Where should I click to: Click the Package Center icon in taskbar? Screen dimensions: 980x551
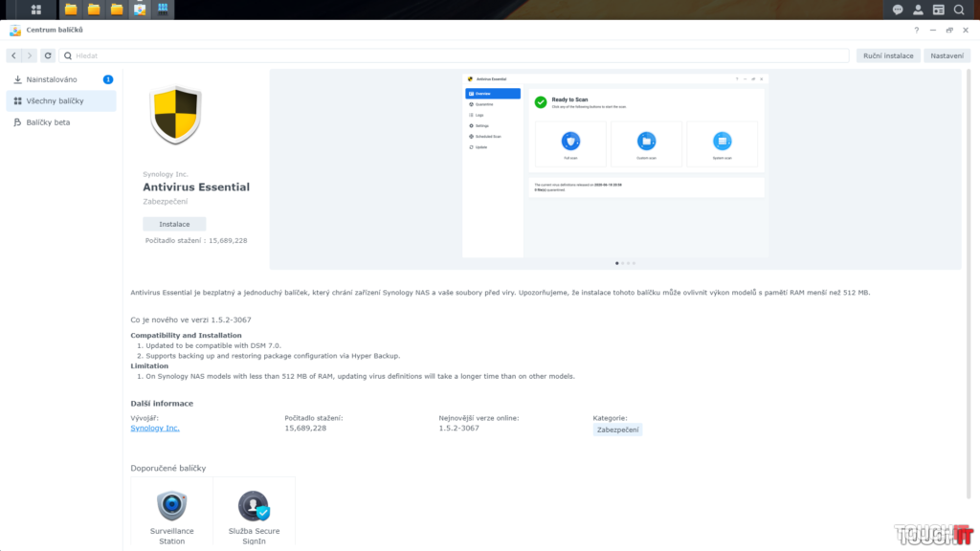[140, 10]
